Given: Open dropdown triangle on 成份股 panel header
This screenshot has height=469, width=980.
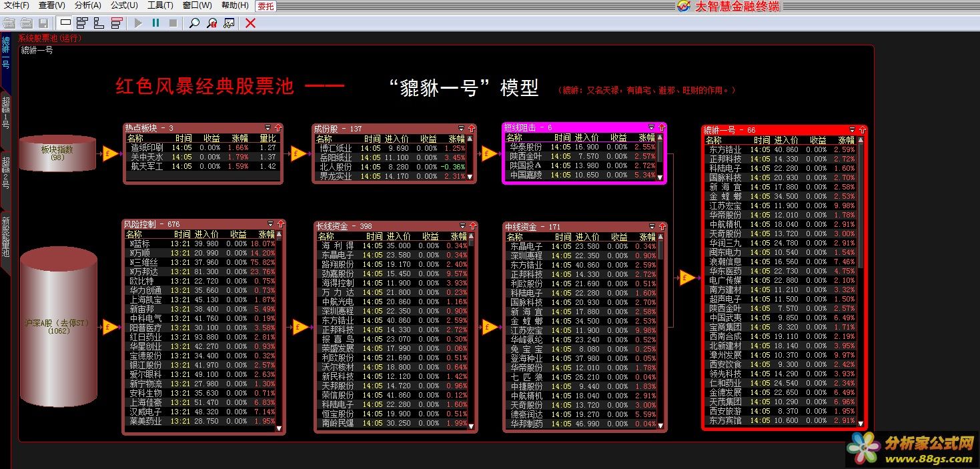Looking at the screenshot, I should pos(461,128).
